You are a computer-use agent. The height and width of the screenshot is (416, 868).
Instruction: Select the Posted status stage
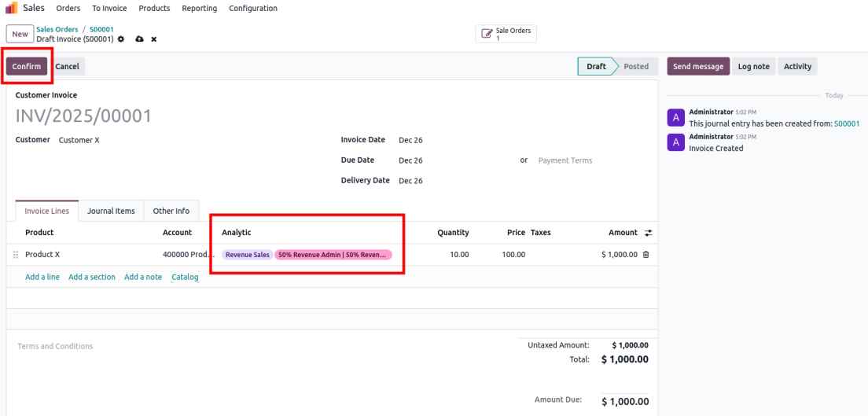coord(635,67)
